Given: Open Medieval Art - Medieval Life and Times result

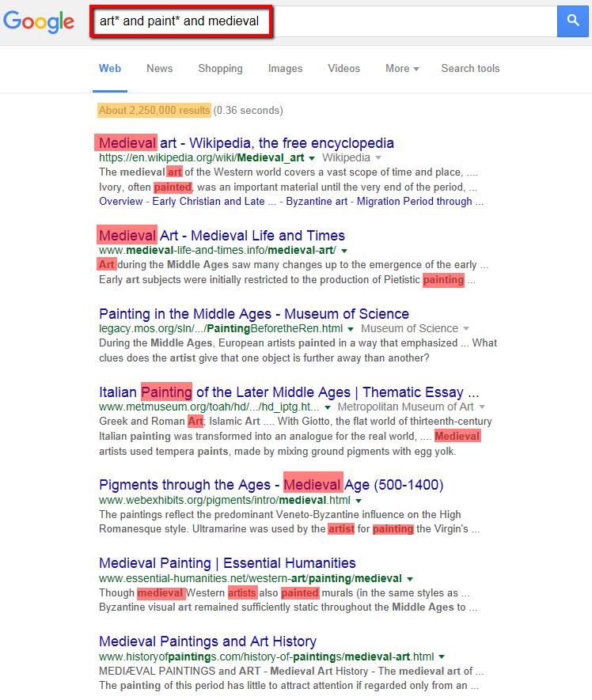Looking at the screenshot, I should (222, 235).
